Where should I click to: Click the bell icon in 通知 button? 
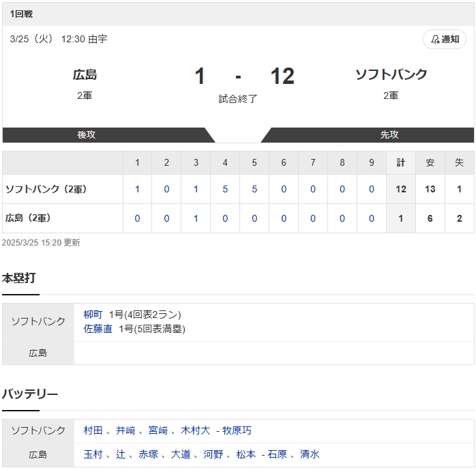pos(435,40)
